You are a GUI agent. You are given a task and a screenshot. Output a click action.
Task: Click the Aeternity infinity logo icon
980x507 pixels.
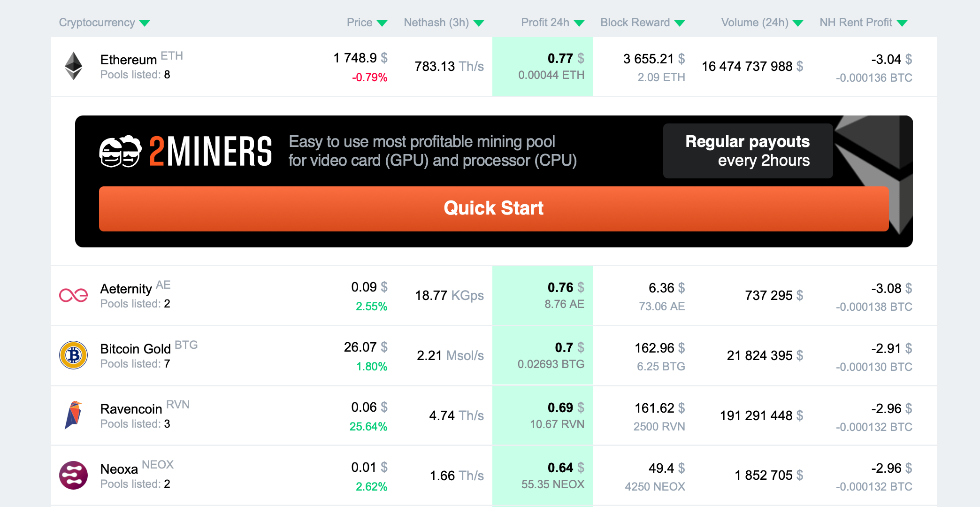[x=73, y=295]
